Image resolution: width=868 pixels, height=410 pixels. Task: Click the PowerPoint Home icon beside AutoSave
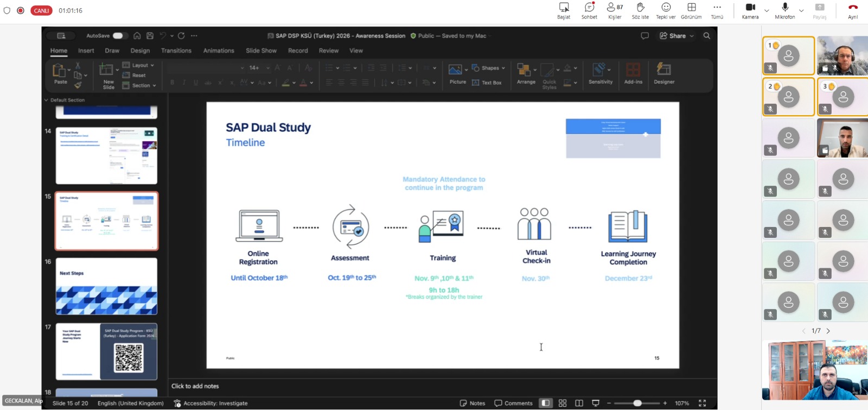[x=137, y=36]
